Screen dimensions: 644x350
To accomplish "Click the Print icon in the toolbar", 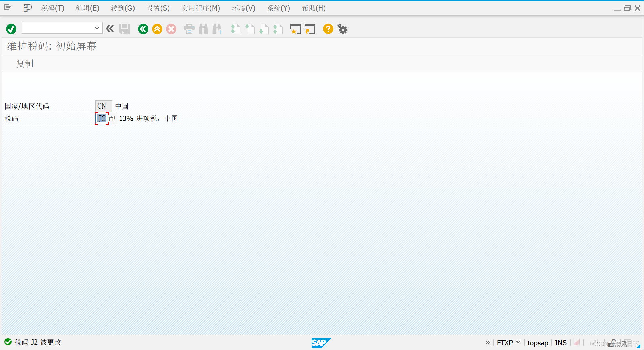I will (x=189, y=29).
